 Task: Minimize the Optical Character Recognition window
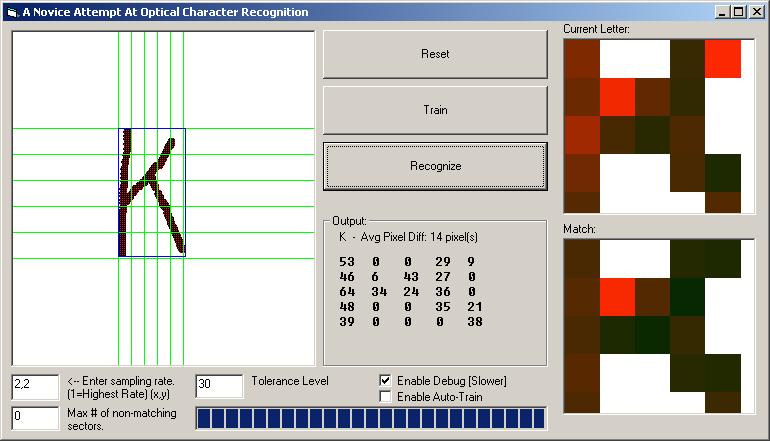click(x=723, y=12)
